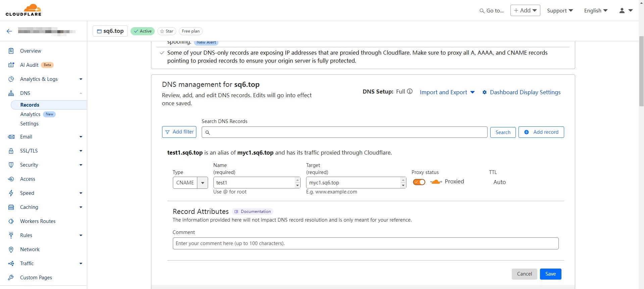Expand the Security sidebar section
The image size is (644, 289).
click(x=81, y=165)
